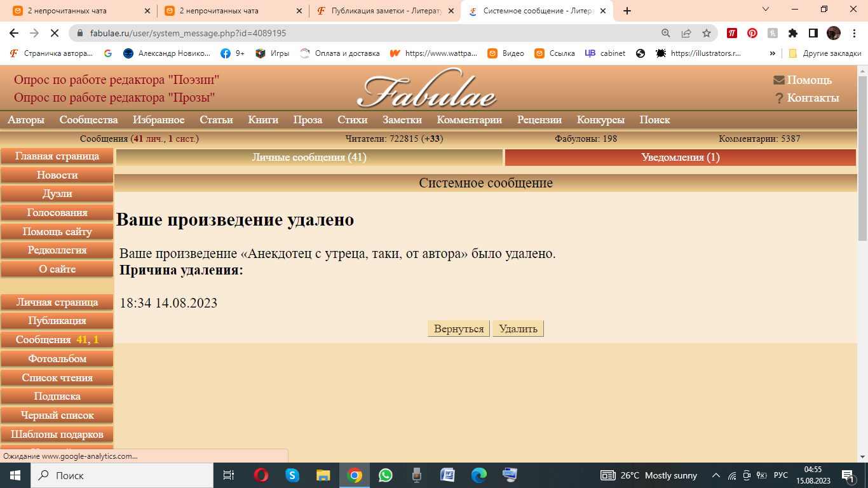Stop loading the page in Chrome
The width and height of the screenshot is (868, 488).
pyautogui.click(x=55, y=33)
